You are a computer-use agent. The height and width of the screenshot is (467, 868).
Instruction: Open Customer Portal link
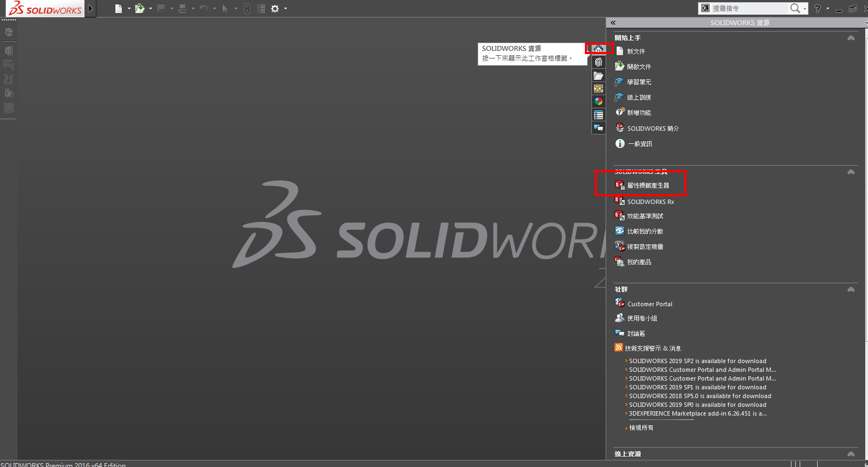650,304
